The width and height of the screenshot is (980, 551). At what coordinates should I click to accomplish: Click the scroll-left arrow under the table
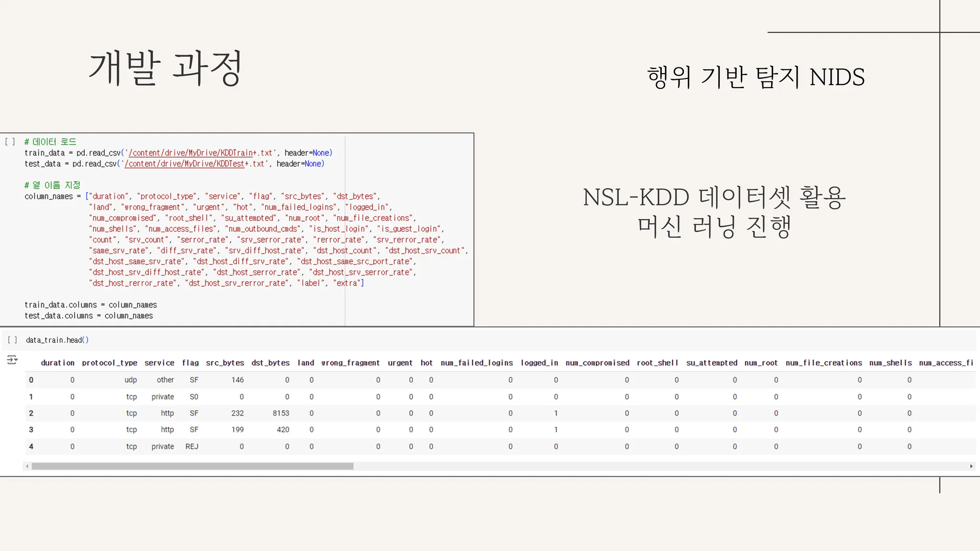click(27, 466)
